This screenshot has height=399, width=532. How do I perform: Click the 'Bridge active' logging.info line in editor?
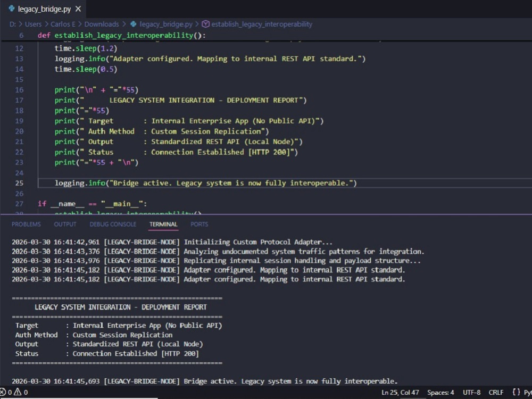(206, 183)
